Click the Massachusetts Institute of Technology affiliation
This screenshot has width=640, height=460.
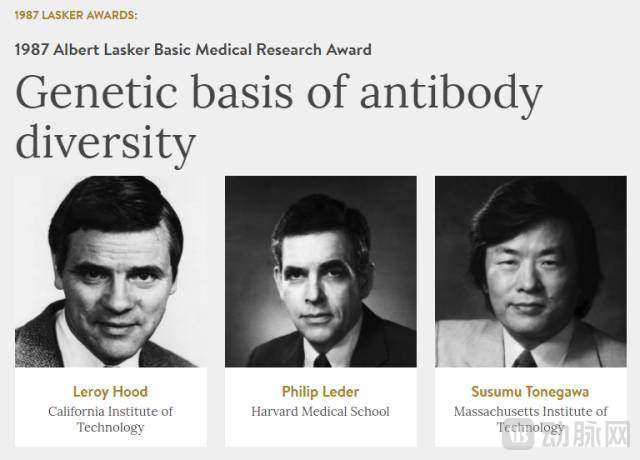[x=530, y=419]
